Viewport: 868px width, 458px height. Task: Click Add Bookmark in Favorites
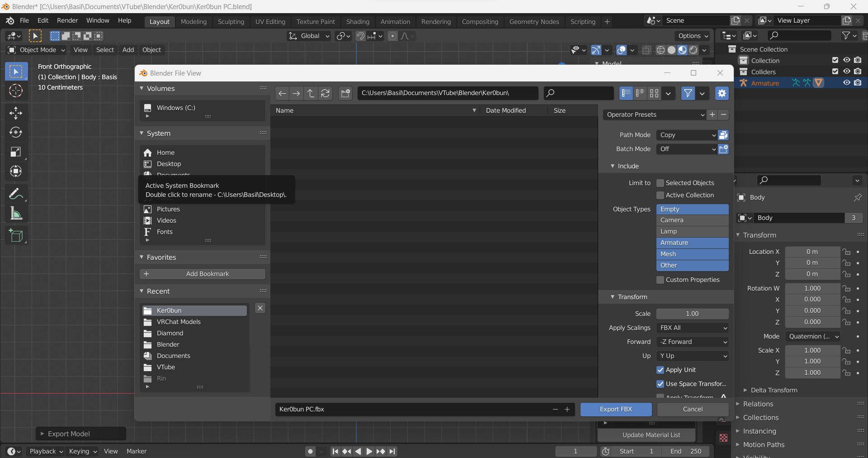202,274
